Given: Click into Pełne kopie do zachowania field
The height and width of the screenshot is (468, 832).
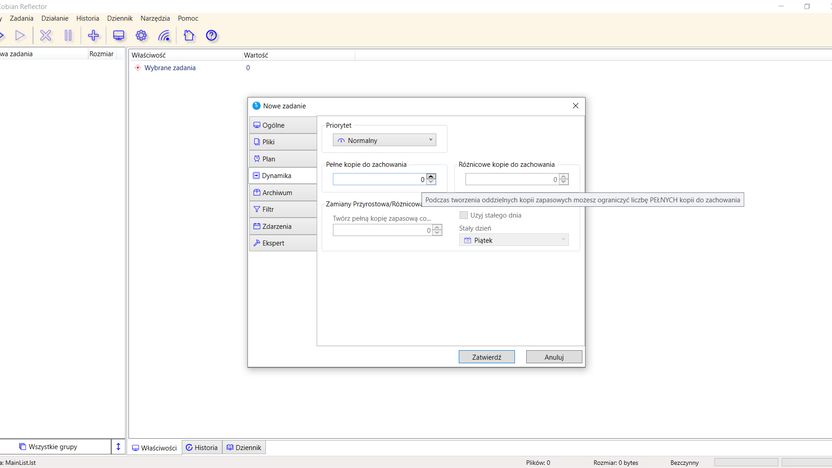Looking at the screenshot, I should pos(379,179).
